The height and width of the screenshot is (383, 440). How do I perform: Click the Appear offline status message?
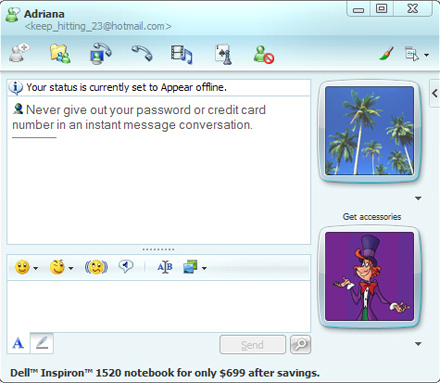point(126,88)
